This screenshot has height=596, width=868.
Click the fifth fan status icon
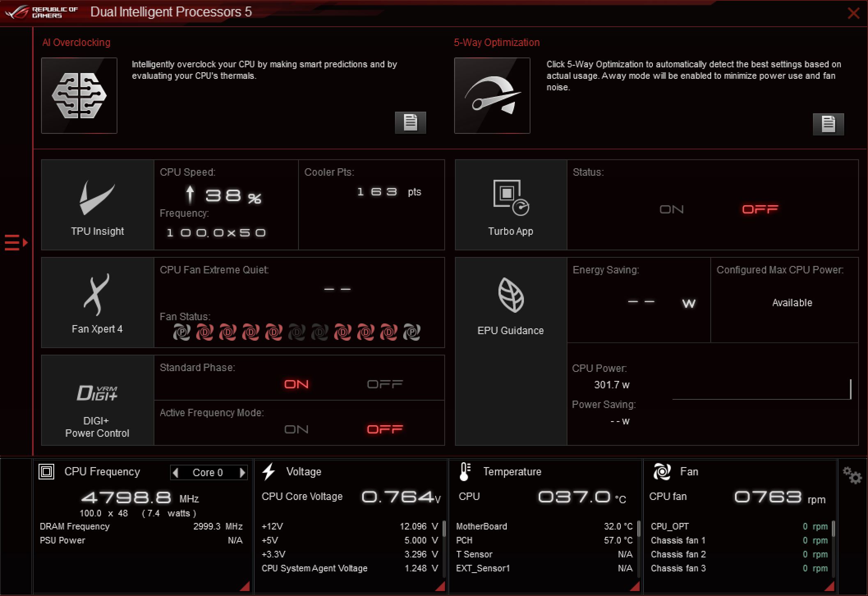click(273, 332)
